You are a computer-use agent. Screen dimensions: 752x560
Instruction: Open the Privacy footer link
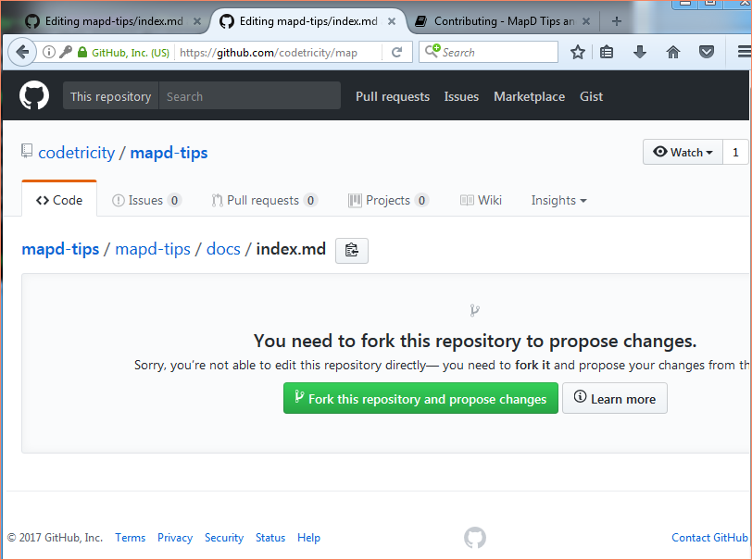pos(174,538)
